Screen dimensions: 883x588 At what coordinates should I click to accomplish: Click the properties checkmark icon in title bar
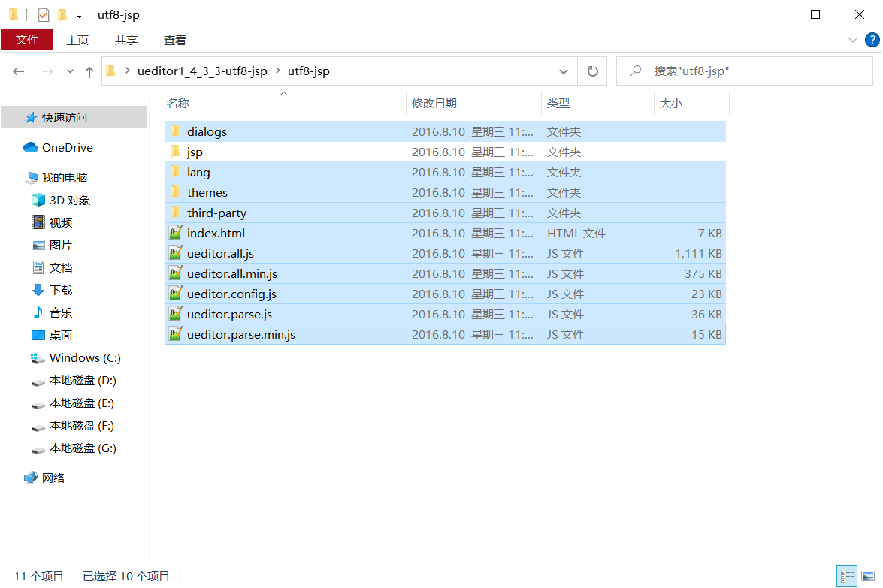click(x=44, y=14)
